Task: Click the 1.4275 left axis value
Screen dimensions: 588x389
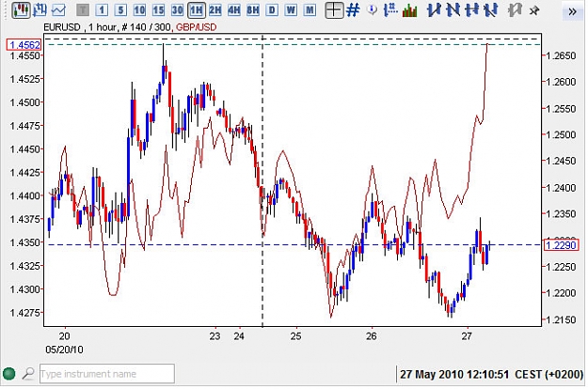Action: click(x=24, y=313)
